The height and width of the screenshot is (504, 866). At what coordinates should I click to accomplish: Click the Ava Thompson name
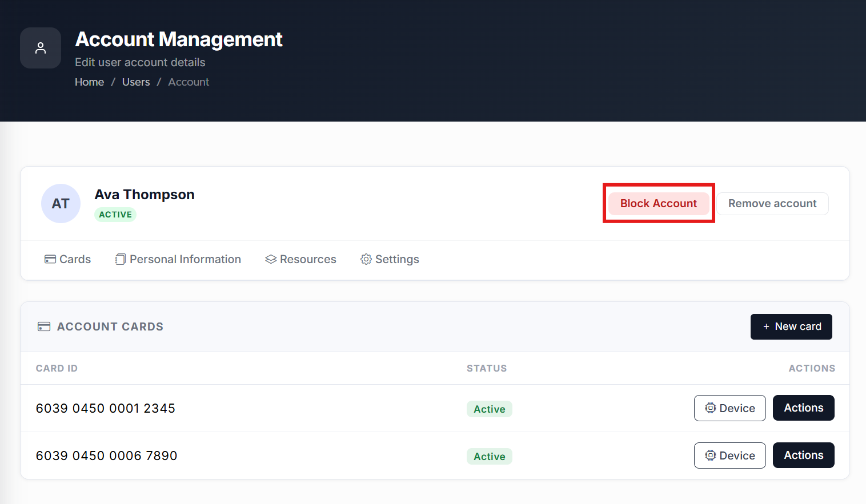click(x=145, y=195)
